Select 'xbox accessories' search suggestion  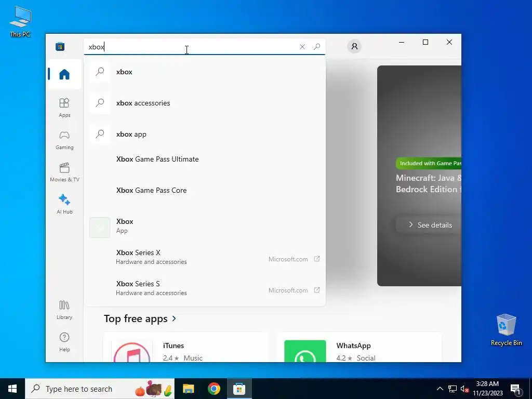[205, 103]
